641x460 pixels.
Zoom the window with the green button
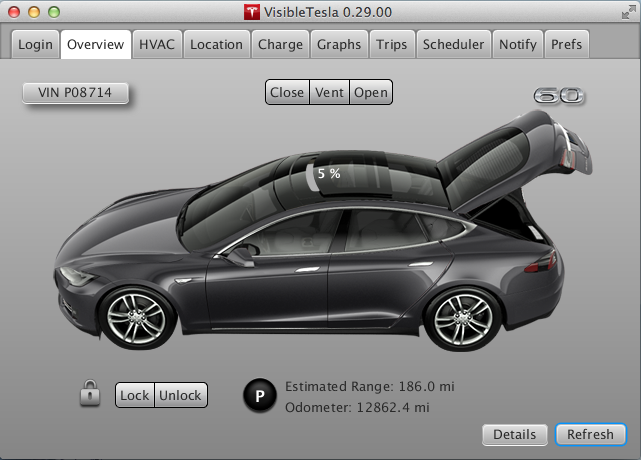[54, 12]
